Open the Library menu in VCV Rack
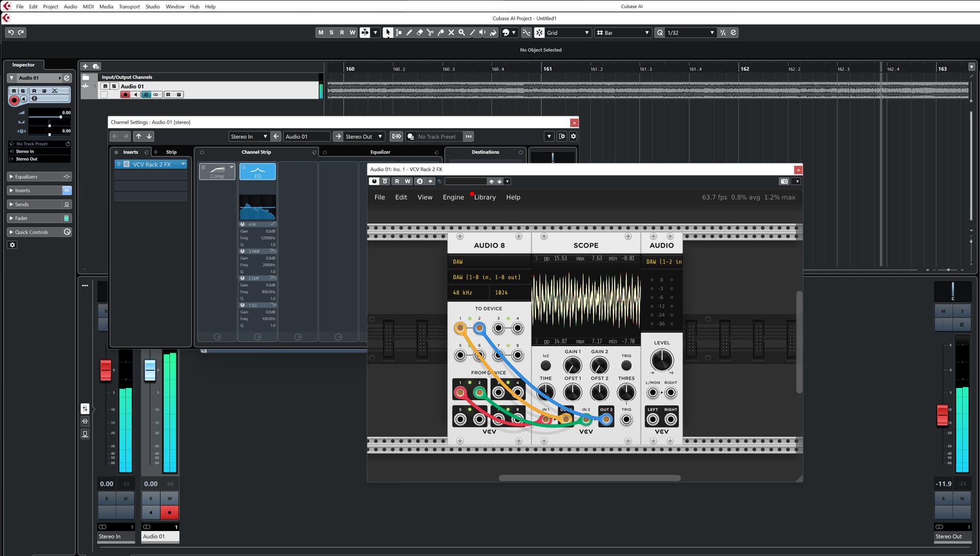Screen dimensions: 980x556 click(484, 197)
